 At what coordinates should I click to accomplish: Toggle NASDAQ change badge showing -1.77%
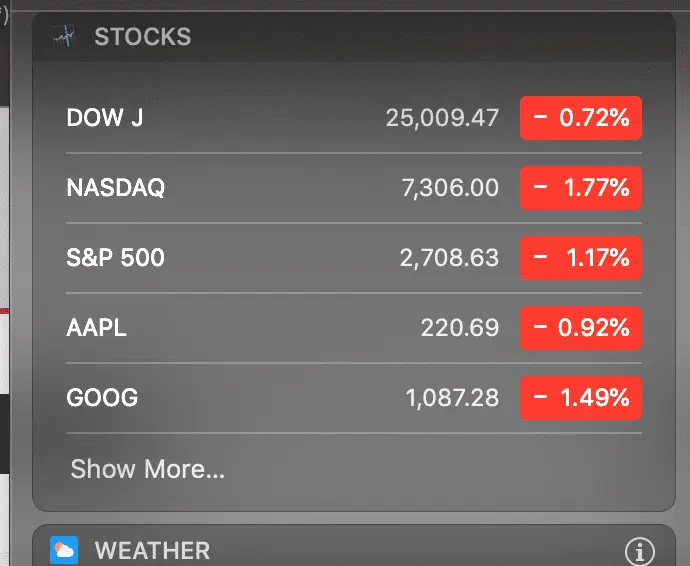(x=580, y=188)
